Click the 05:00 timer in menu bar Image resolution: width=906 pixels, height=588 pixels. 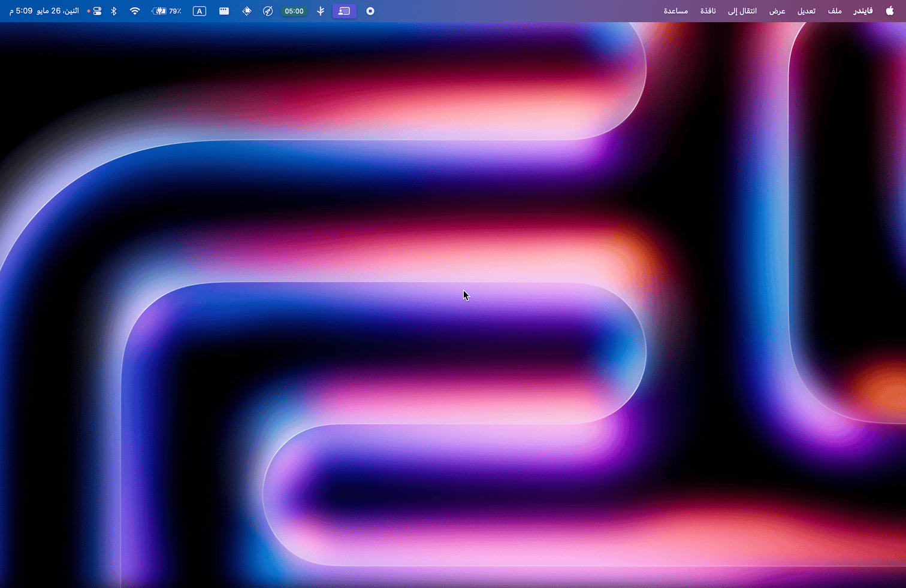(x=294, y=11)
